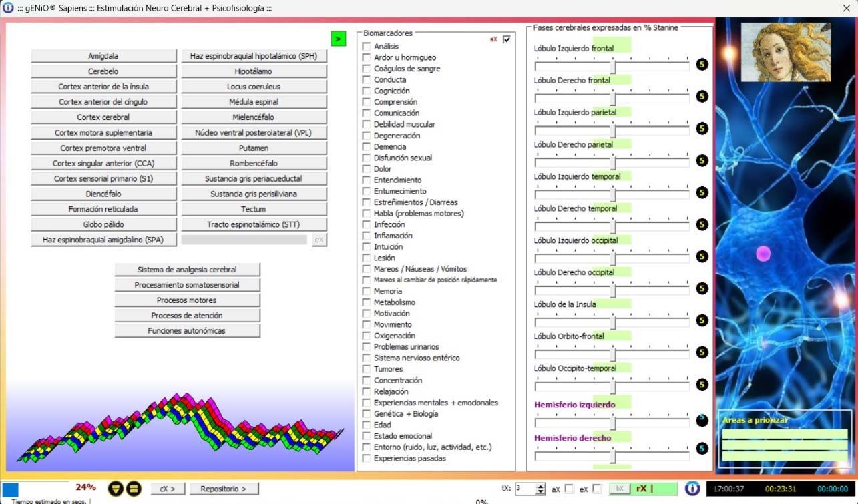Screen dimensions: 858x504
Task: Select Funciones autonómicas
Action: [x=187, y=330]
